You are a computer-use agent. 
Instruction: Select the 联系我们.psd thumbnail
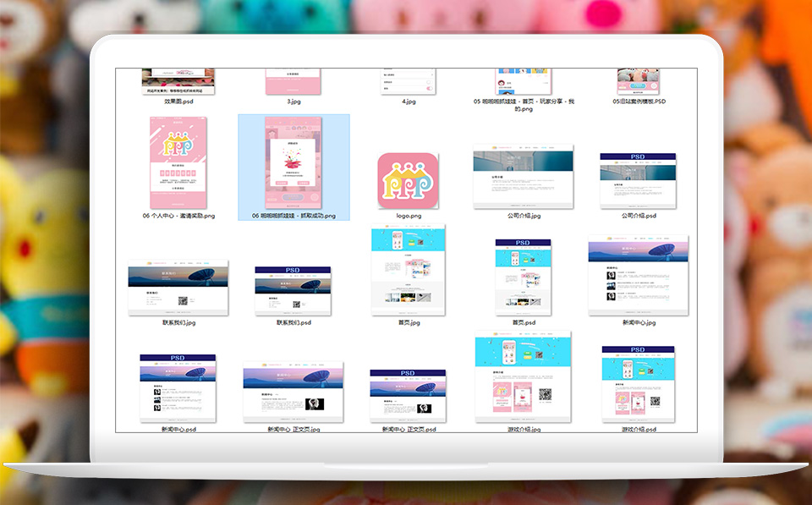[293, 291]
